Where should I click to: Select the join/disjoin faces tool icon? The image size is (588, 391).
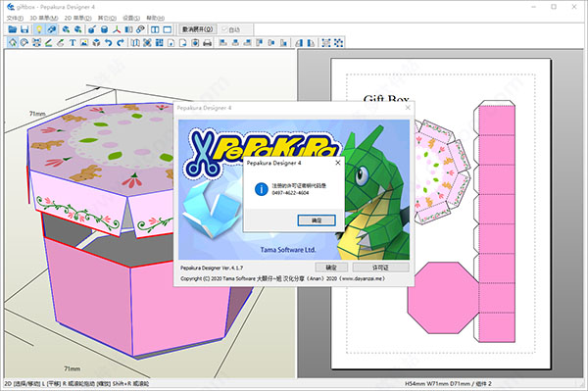(x=36, y=43)
